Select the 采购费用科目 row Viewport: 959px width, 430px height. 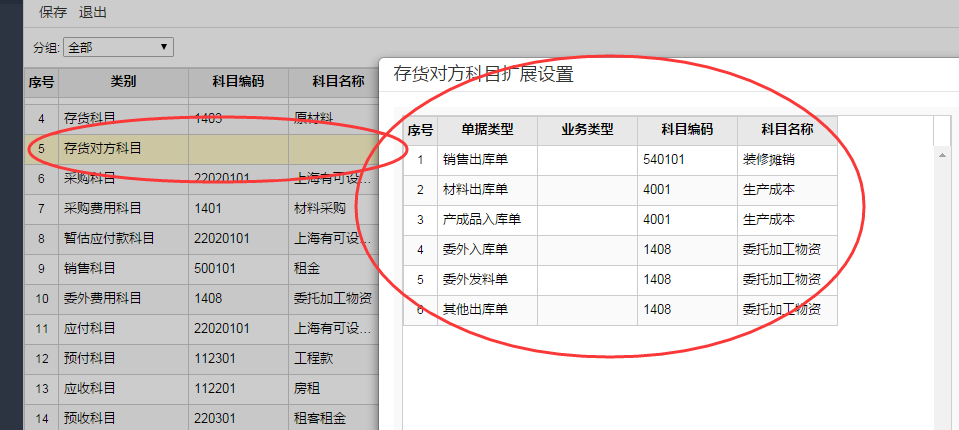pos(123,209)
